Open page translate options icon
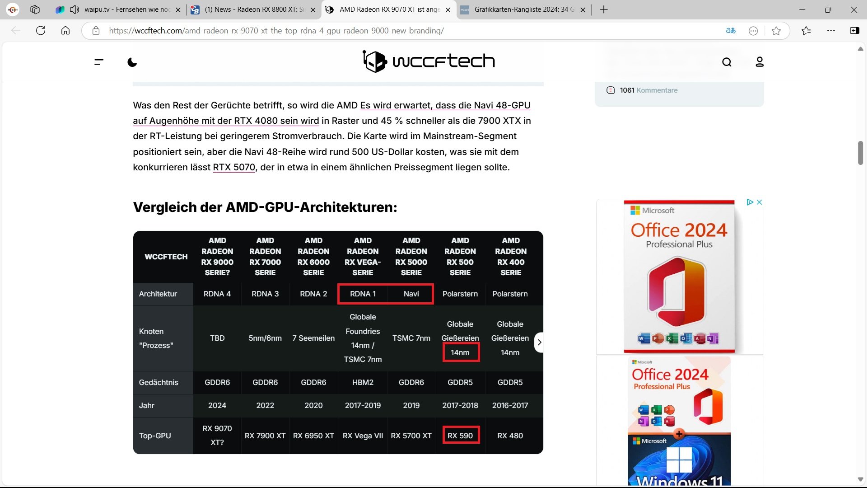868x488 pixels. [730, 31]
